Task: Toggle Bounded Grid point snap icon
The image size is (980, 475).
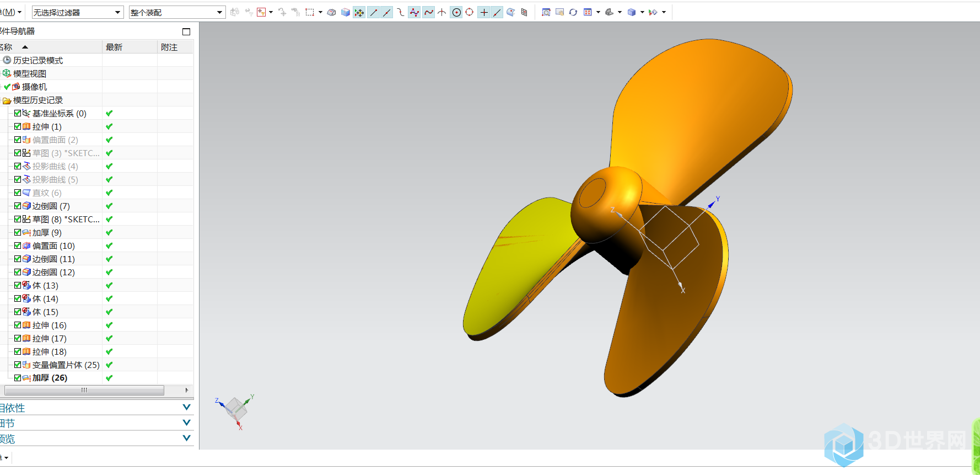Action: [x=524, y=12]
